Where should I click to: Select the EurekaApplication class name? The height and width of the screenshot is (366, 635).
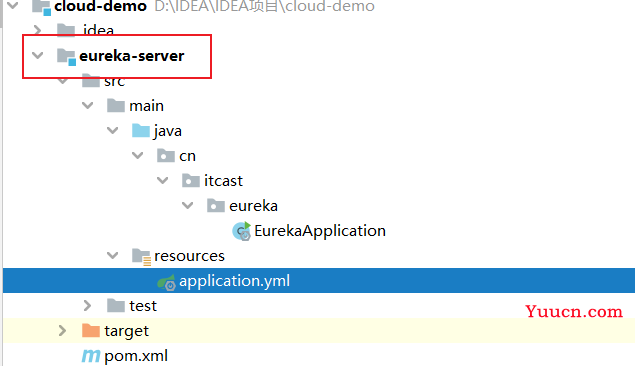click(320, 231)
